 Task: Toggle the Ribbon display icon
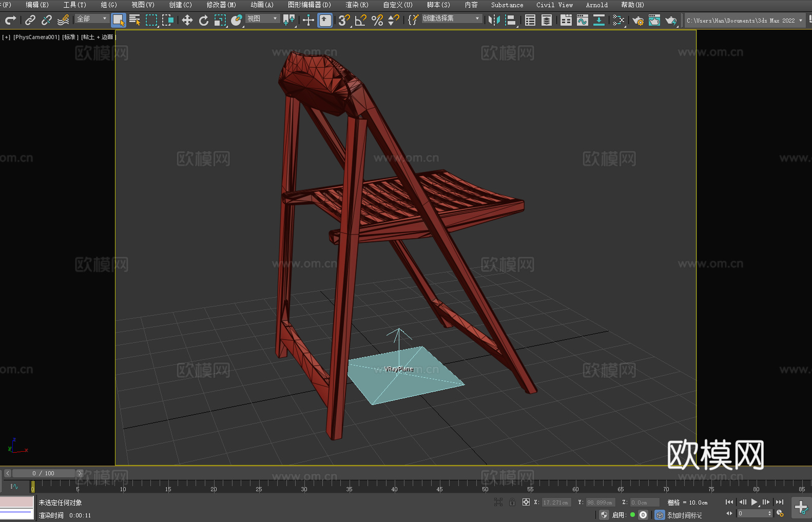click(x=566, y=20)
